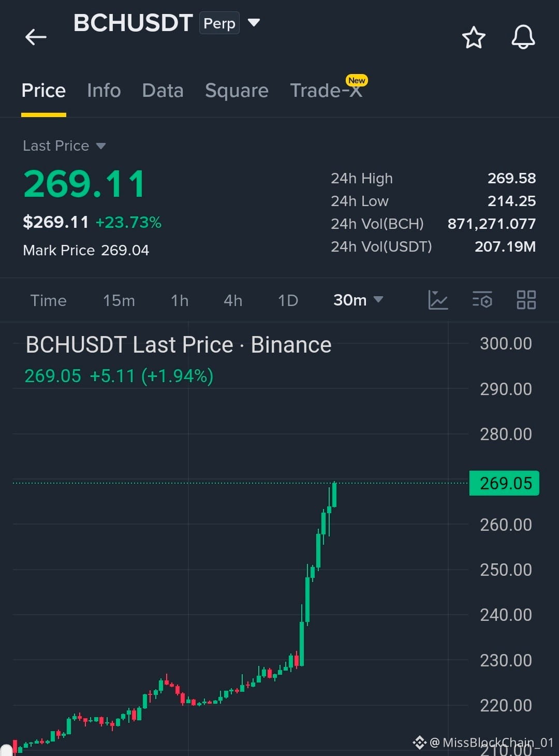The width and height of the screenshot is (559, 756).
Task: Tap the 220.00 price axis label
Action: coord(506,706)
